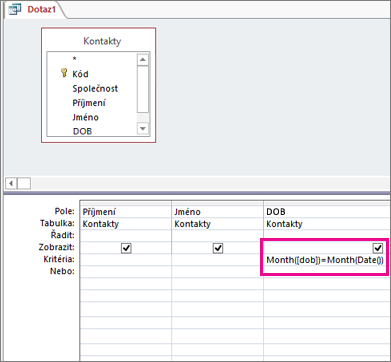Click the Kritéria cell under Jméno
The height and width of the screenshot is (362, 391).
(217, 260)
